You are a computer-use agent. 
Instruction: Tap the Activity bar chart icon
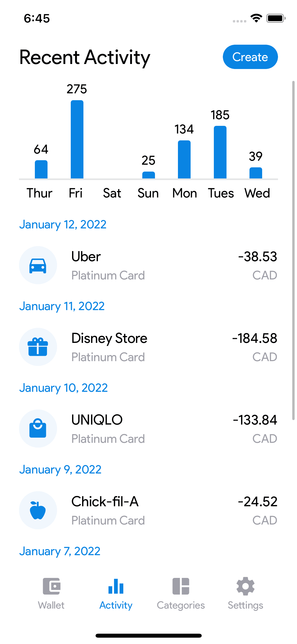(x=116, y=586)
